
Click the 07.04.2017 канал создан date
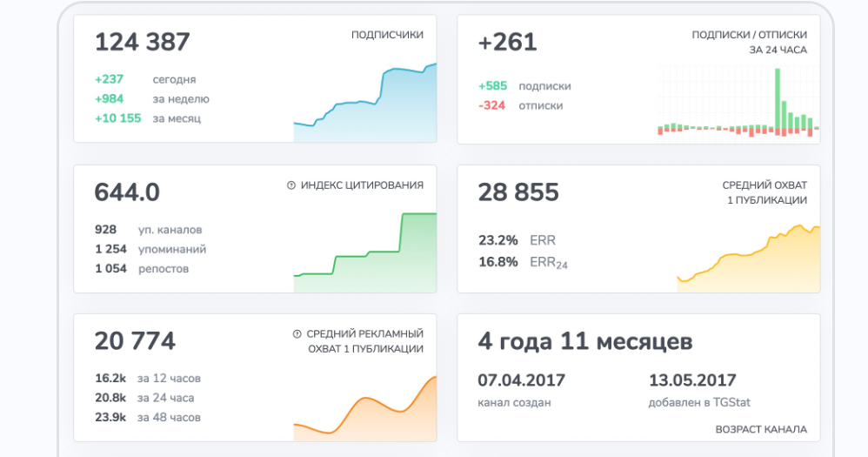click(522, 380)
